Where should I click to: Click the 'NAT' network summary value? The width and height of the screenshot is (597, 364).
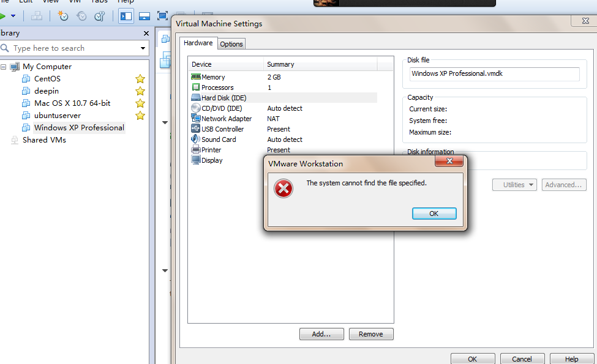pyautogui.click(x=273, y=119)
